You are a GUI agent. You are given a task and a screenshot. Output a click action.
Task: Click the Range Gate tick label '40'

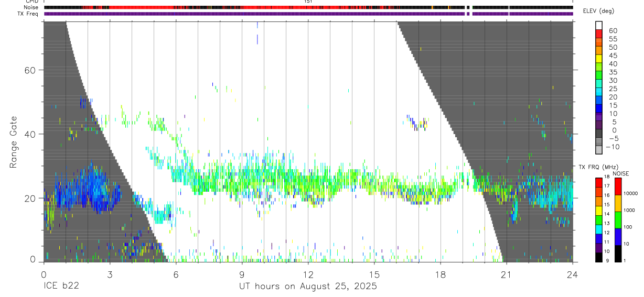pos(30,134)
